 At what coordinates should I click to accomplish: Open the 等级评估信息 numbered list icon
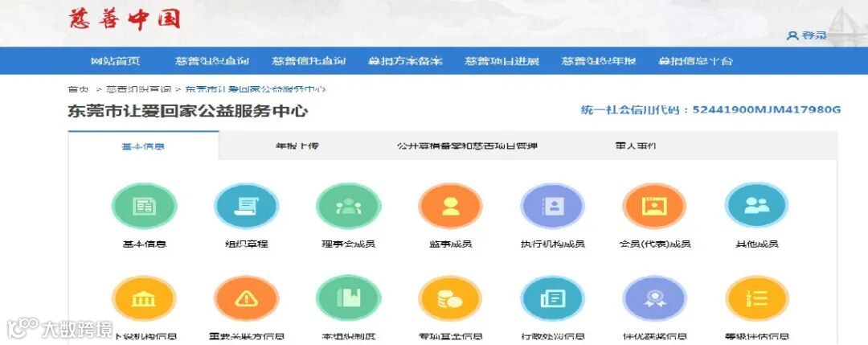pos(757,298)
